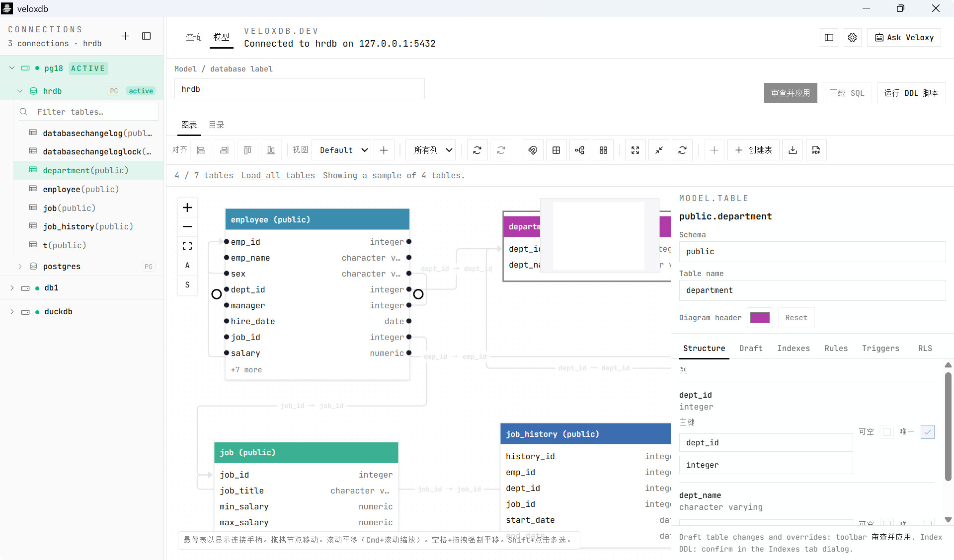Click 运行 DDL 脚本 button
This screenshot has height=560, width=954.
coord(911,93)
